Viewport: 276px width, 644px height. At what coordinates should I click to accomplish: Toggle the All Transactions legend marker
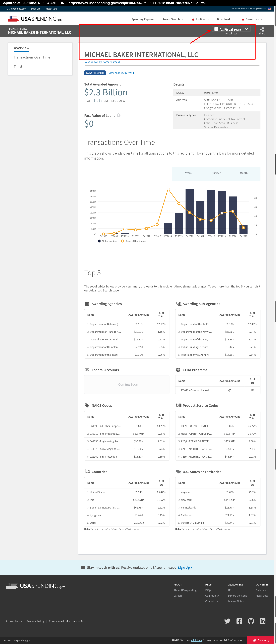tap(99, 241)
